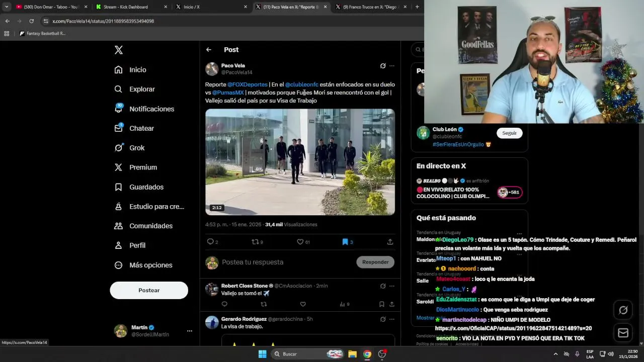Image resolution: width=644 pixels, height=362 pixels.
Task: Click the Comunidades people icon
Action: [x=118, y=226]
